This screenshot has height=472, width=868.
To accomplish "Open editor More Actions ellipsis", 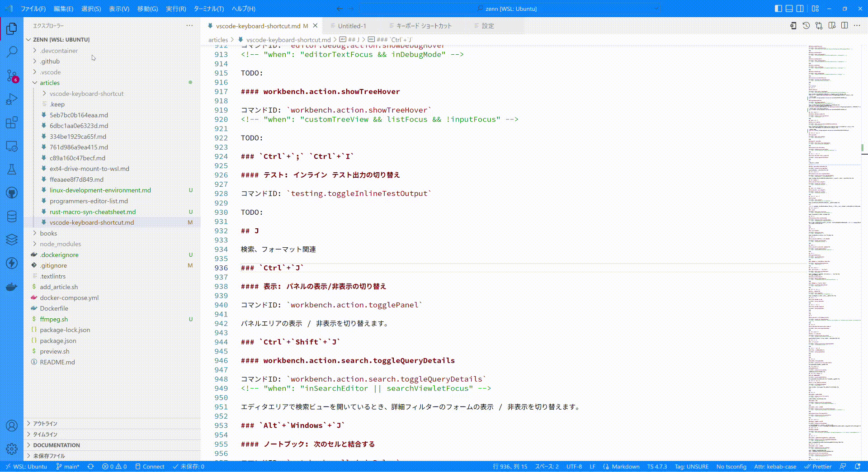I will tap(857, 26).
